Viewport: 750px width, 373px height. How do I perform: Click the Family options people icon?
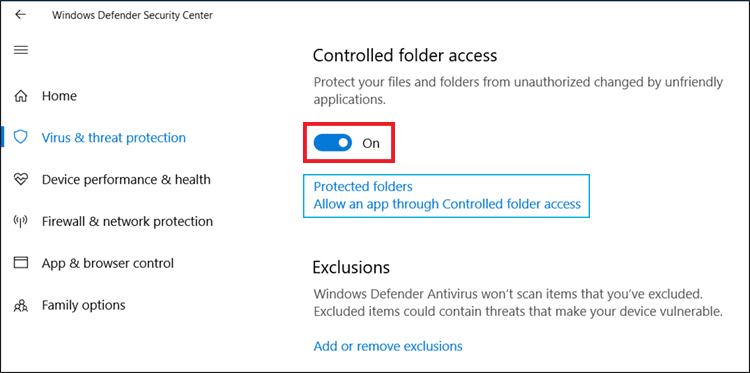tap(21, 305)
